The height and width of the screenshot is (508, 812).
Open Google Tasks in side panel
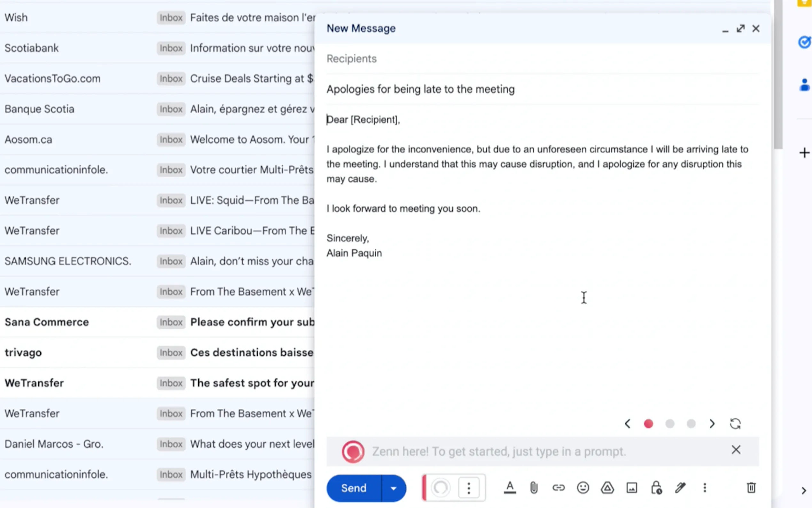[804, 42]
